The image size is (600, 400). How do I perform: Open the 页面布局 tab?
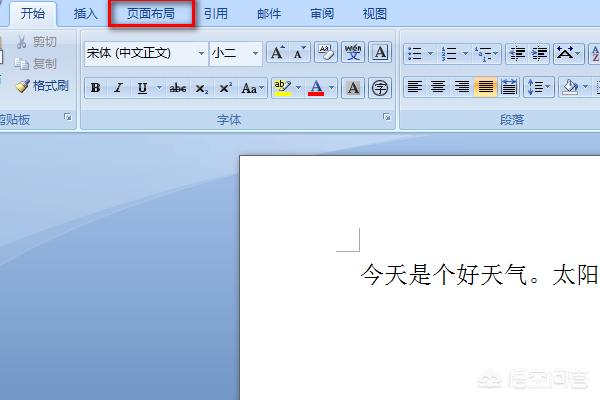pyautogui.click(x=151, y=14)
